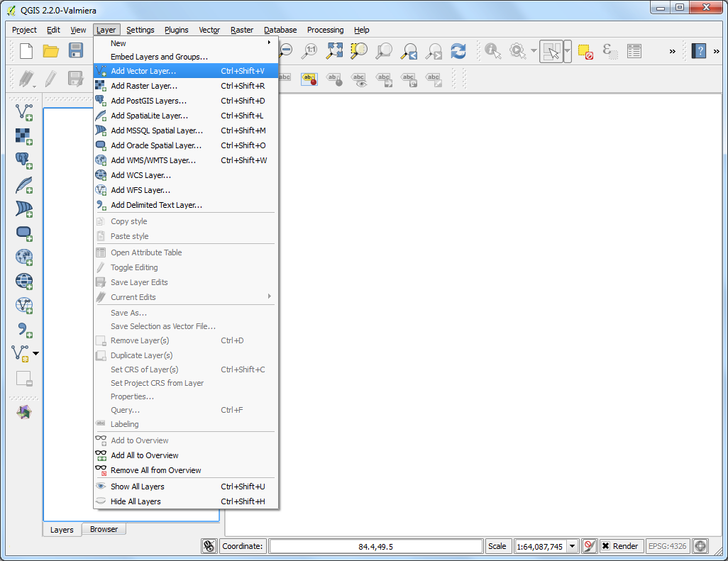Open a project with the folder icon

pyautogui.click(x=50, y=50)
